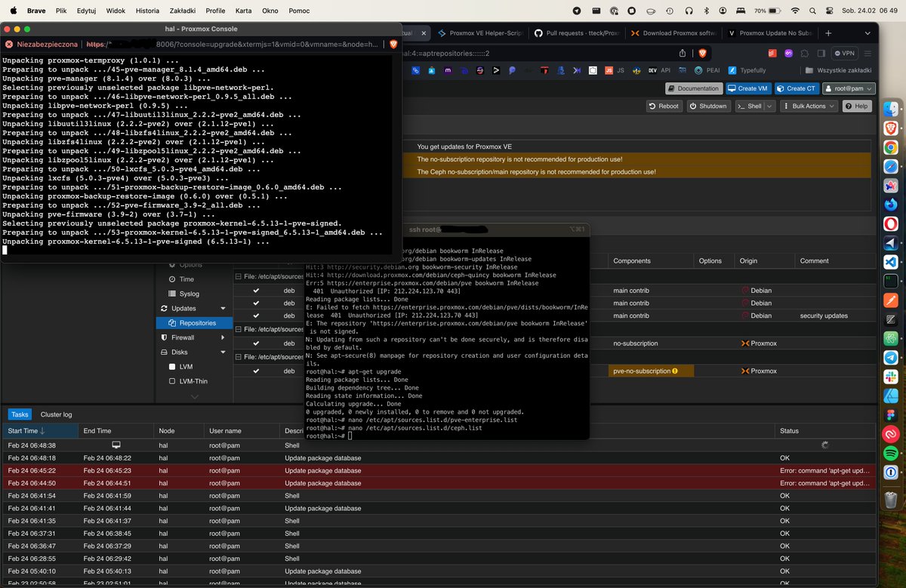This screenshot has height=588, width=906.
Task: Click the Shutdown node button
Action: pyautogui.click(x=707, y=106)
